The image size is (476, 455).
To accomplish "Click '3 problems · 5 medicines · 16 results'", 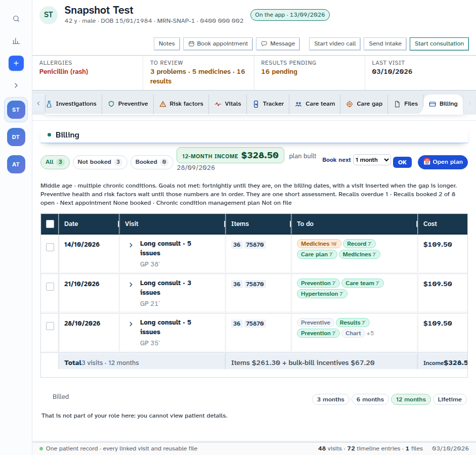I will pyautogui.click(x=198, y=76).
